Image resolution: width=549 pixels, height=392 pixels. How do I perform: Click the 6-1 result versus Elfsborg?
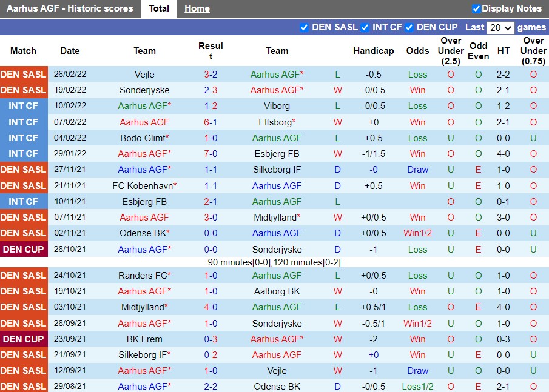211,122
